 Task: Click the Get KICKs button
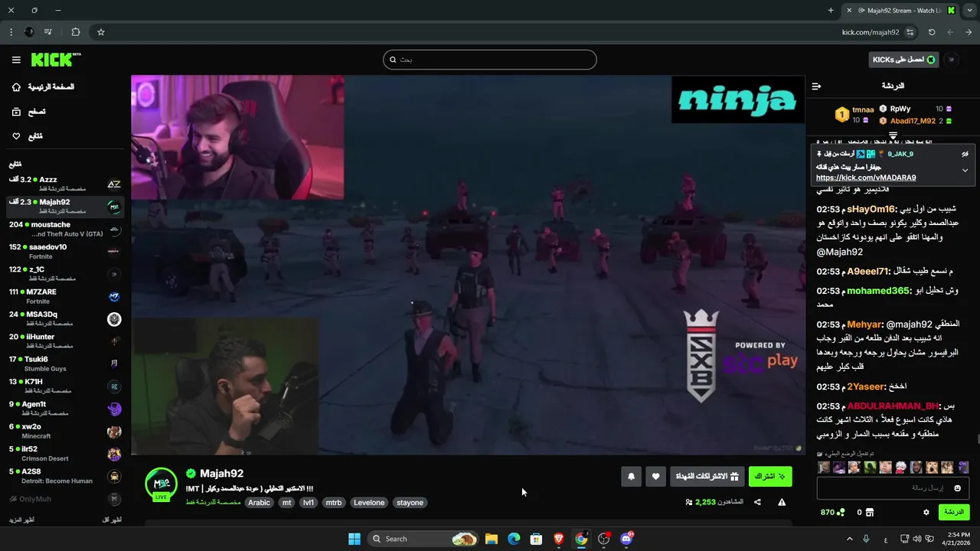coord(904,60)
